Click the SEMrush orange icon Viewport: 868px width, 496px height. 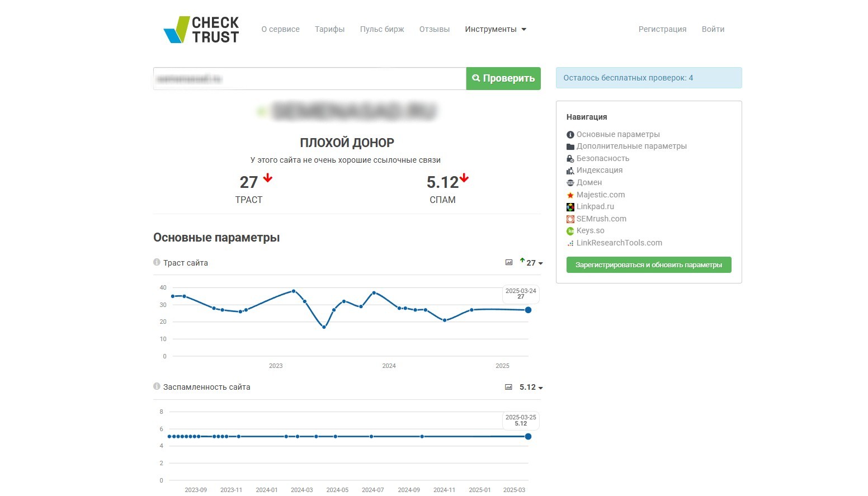570,219
